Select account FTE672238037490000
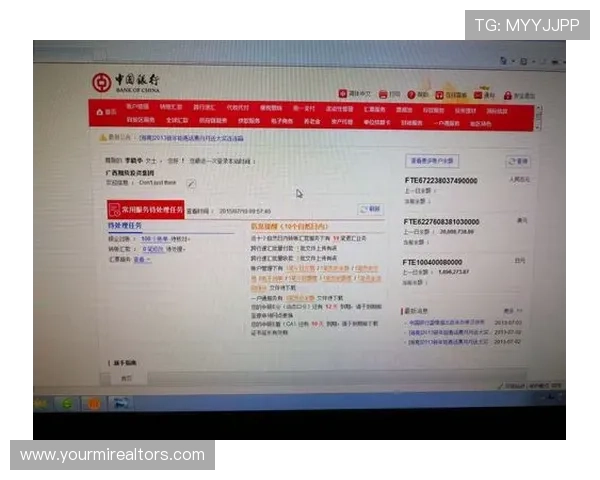Screen dimensions: 600x480 (x=441, y=181)
